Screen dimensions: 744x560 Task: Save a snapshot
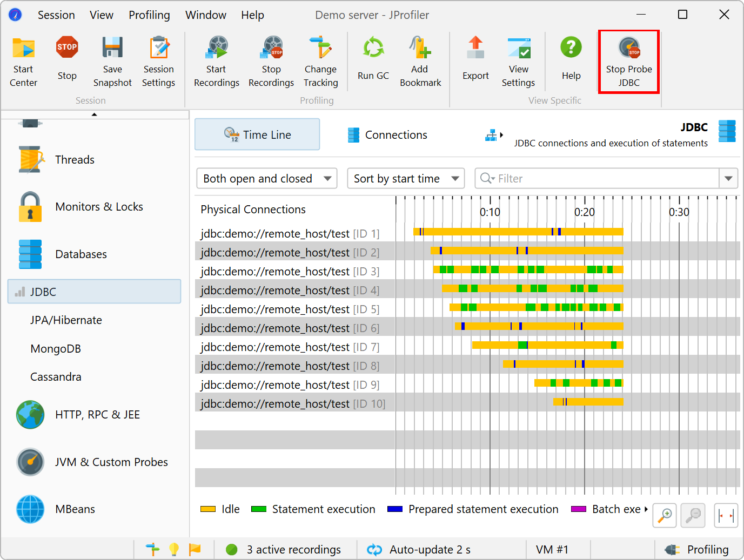(112, 62)
